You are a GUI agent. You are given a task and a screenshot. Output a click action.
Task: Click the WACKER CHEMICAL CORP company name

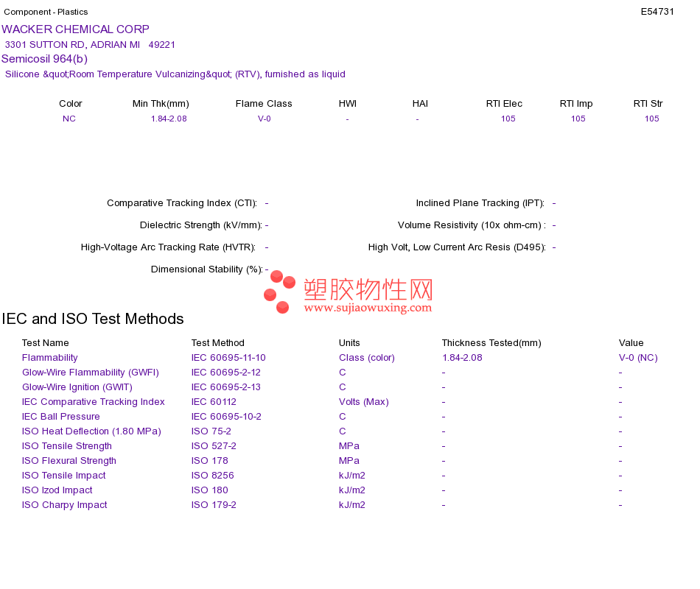[x=75, y=29]
